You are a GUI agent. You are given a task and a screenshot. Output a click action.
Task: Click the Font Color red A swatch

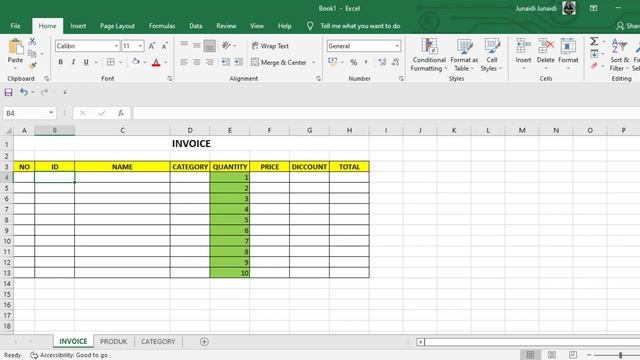[156, 62]
